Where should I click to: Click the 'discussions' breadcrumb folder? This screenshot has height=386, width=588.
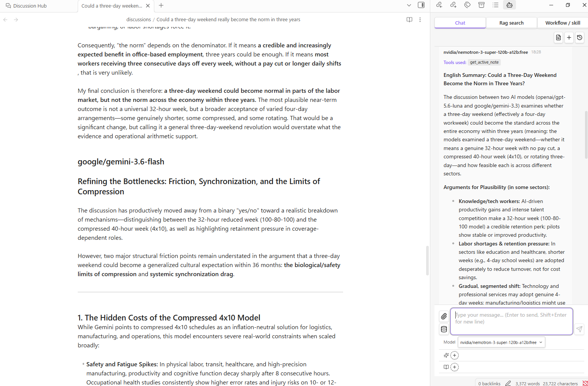tap(138, 20)
